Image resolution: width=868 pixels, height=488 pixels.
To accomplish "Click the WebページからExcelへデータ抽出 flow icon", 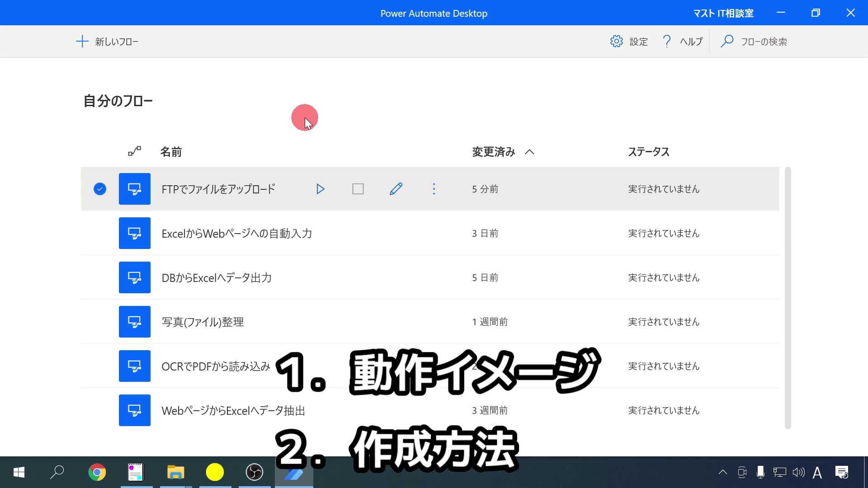I will [x=135, y=410].
